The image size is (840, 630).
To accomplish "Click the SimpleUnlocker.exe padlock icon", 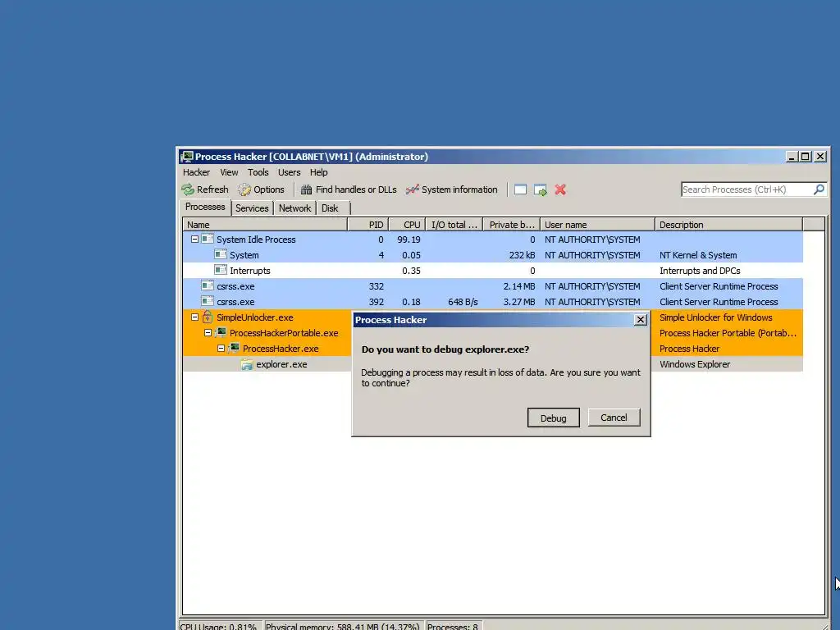I will click(x=208, y=317).
